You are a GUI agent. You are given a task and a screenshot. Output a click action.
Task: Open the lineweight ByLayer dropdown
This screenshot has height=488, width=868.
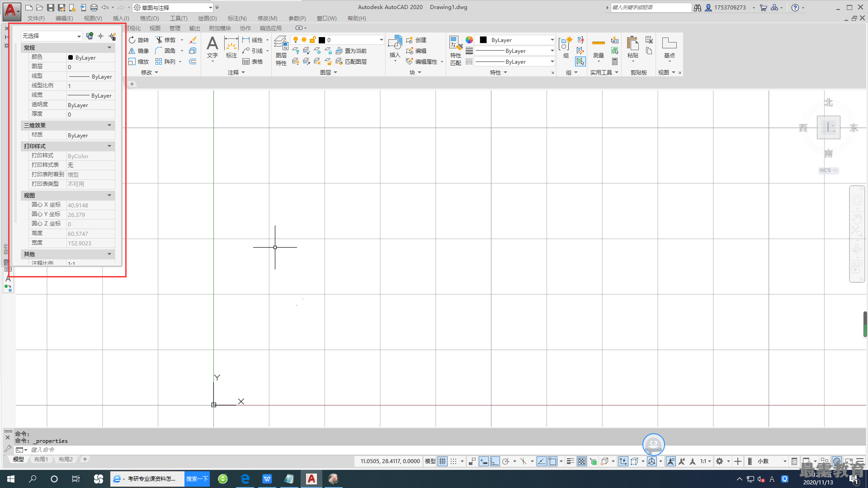pos(515,51)
